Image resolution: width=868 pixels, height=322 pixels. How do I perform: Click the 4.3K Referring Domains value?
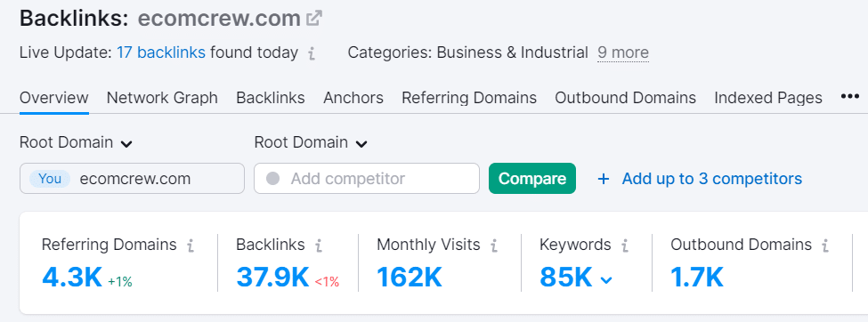72,278
